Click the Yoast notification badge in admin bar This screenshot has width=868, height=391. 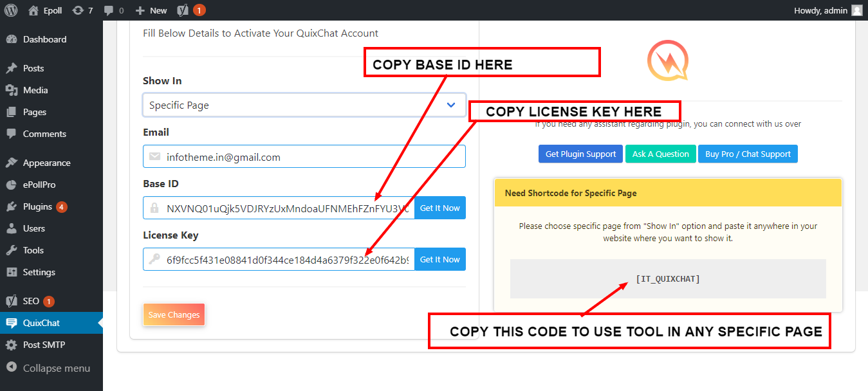[x=199, y=10]
